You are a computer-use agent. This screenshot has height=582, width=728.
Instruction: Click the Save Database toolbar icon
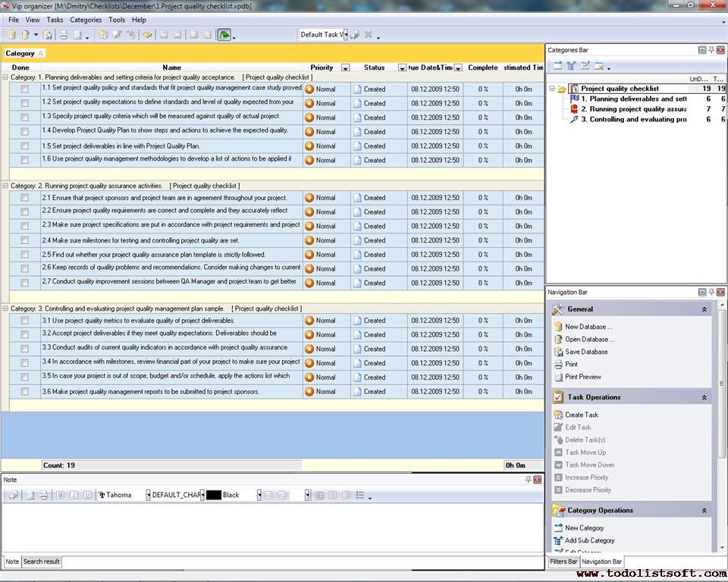pyautogui.click(x=47, y=35)
